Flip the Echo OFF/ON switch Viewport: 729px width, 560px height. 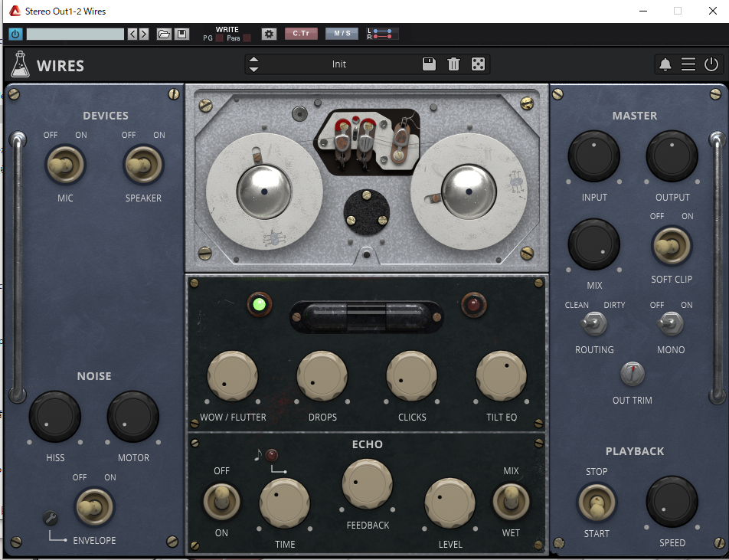(221, 501)
